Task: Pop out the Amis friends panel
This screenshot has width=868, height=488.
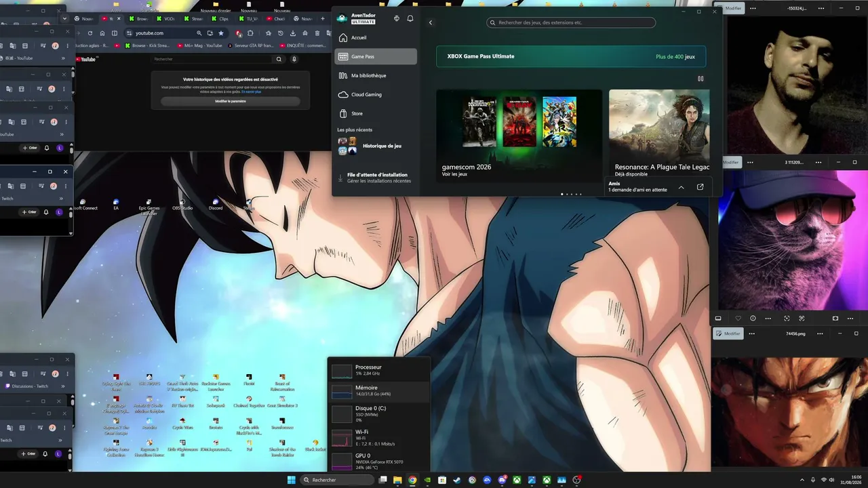Action: click(x=701, y=187)
